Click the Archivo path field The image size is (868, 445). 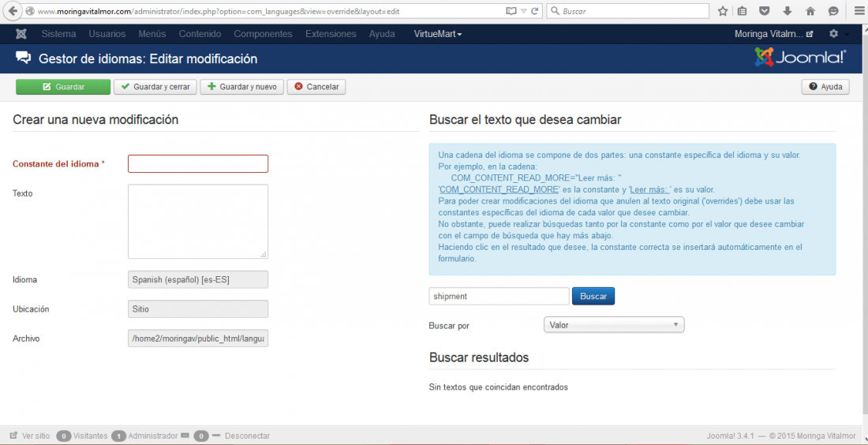click(198, 338)
